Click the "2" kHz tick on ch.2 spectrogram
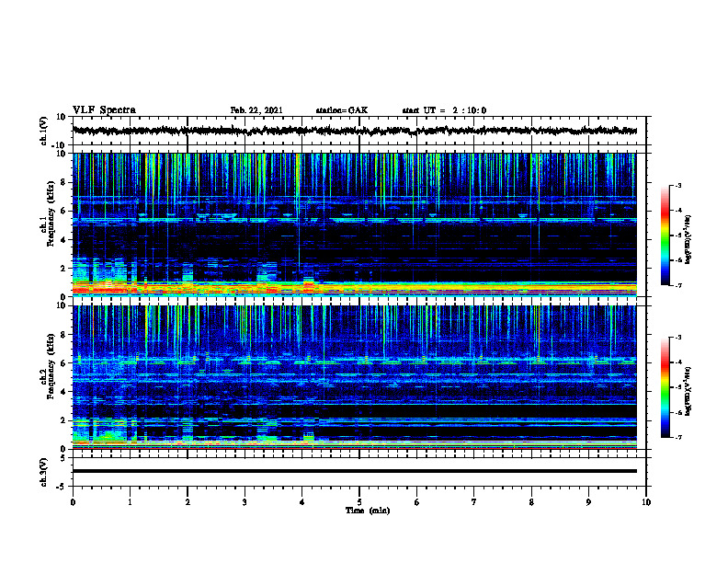Image resolution: width=728 pixels, height=563 pixels. pyautogui.click(x=64, y=420)
